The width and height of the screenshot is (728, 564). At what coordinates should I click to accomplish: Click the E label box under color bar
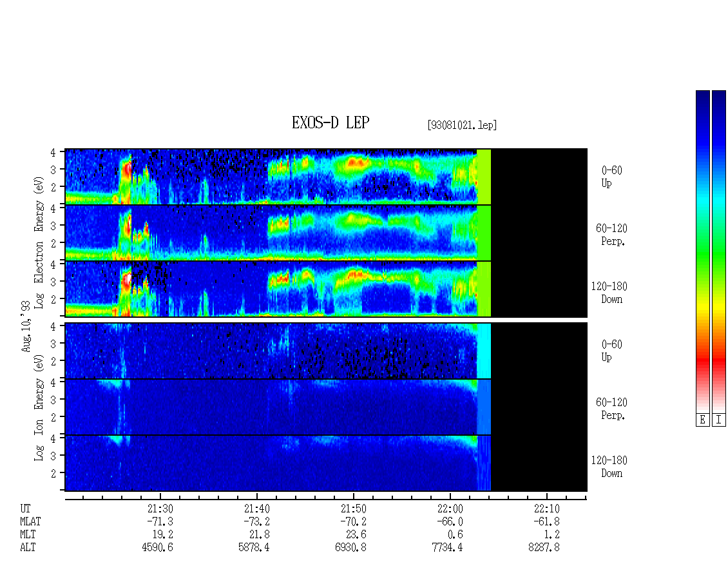coord(702,420)
